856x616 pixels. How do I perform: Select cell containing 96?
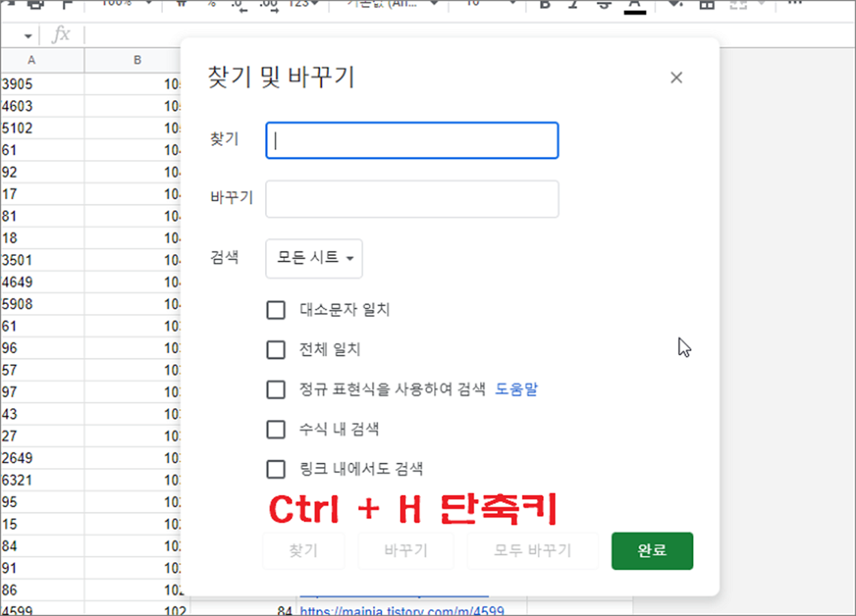pos(42,348)
